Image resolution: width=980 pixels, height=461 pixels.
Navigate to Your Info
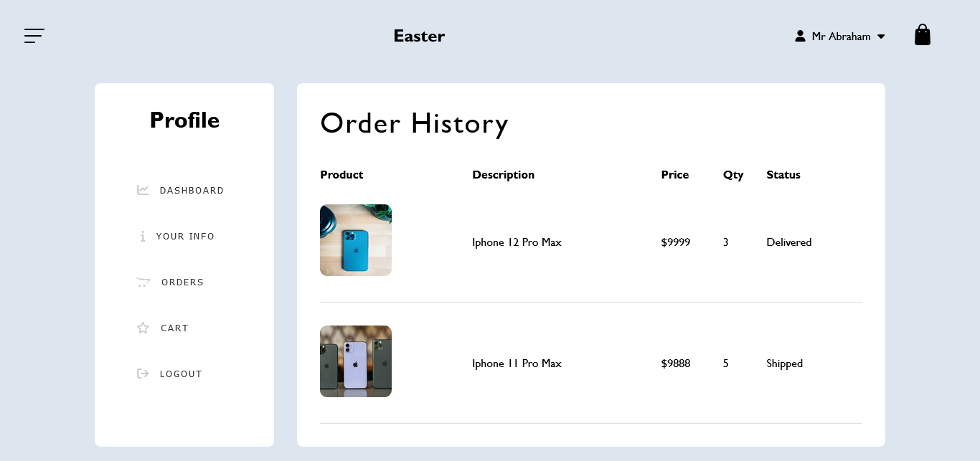tap(187, 236)
